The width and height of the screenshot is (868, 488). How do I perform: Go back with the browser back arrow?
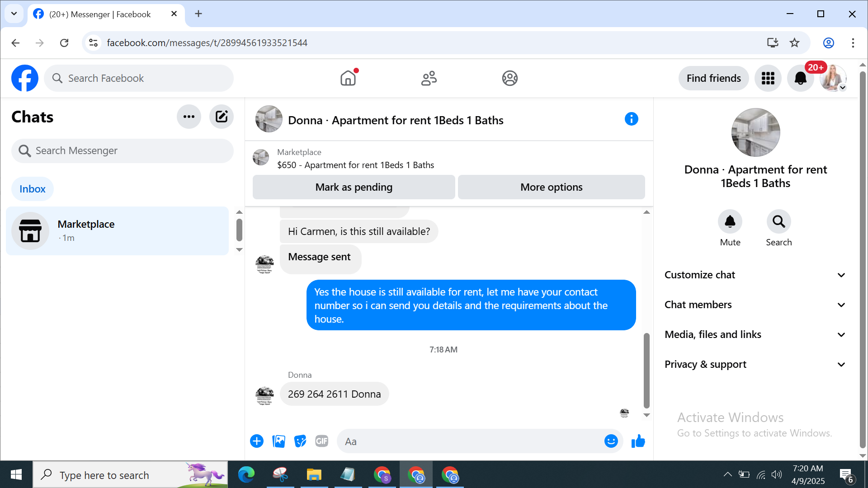[15, 43]
